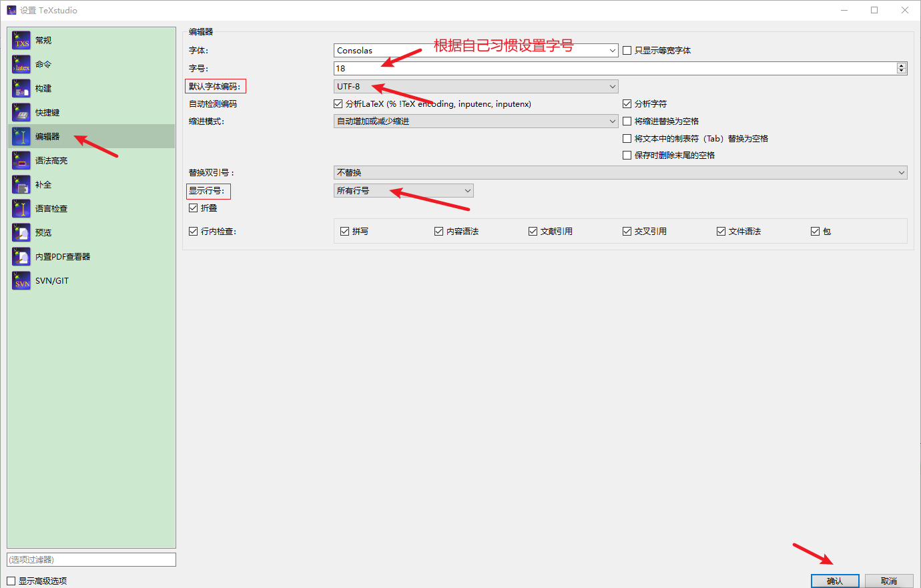921x588 pixels.
Task: Uncheck the 文献引用 option
Action: point(533,231)
